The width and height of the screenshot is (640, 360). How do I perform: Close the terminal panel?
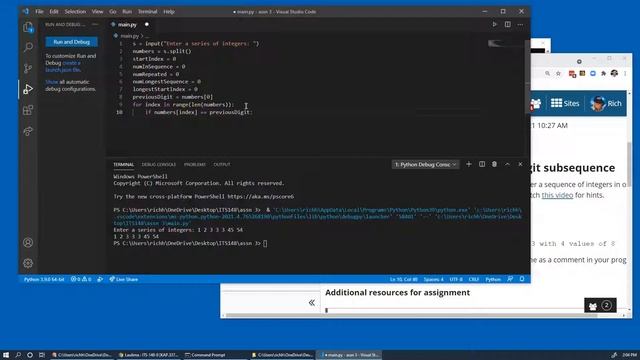click(520, 164)
